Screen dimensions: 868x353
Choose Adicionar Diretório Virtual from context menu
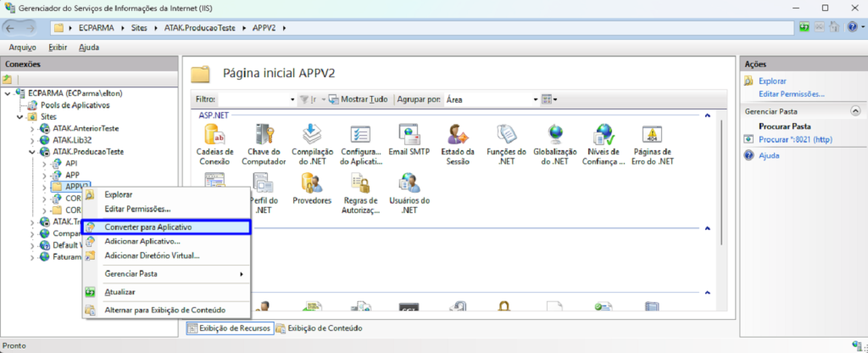pos(152,255)
